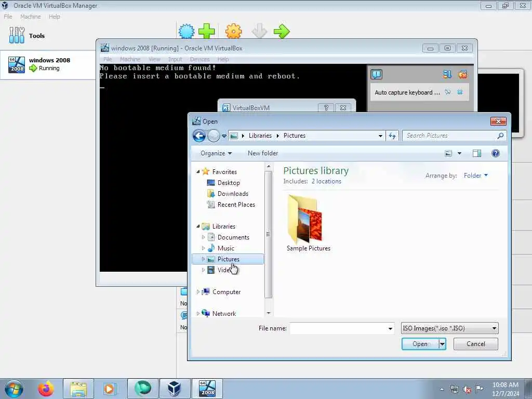Viewport: 532px width, 399px height.
Task: Collapse the Libraries group in navigation pane
Action: 198,227
